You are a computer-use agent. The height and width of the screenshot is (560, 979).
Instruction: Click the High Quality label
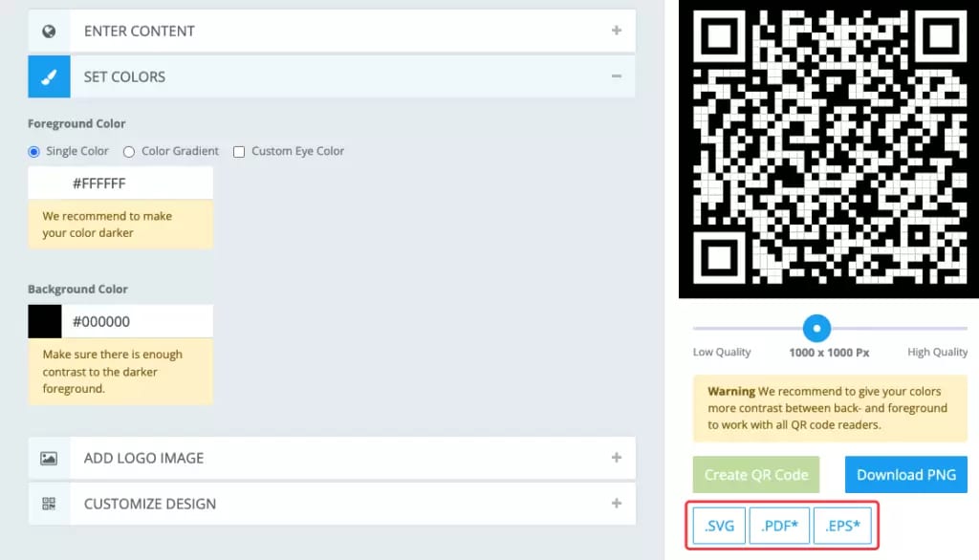(x=937, y=352)
